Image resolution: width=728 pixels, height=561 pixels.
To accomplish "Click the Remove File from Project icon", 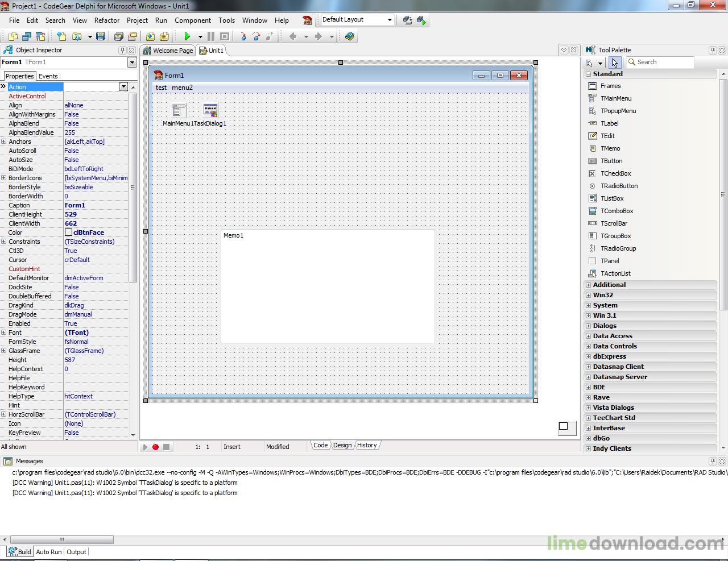I will coord(164,36).
